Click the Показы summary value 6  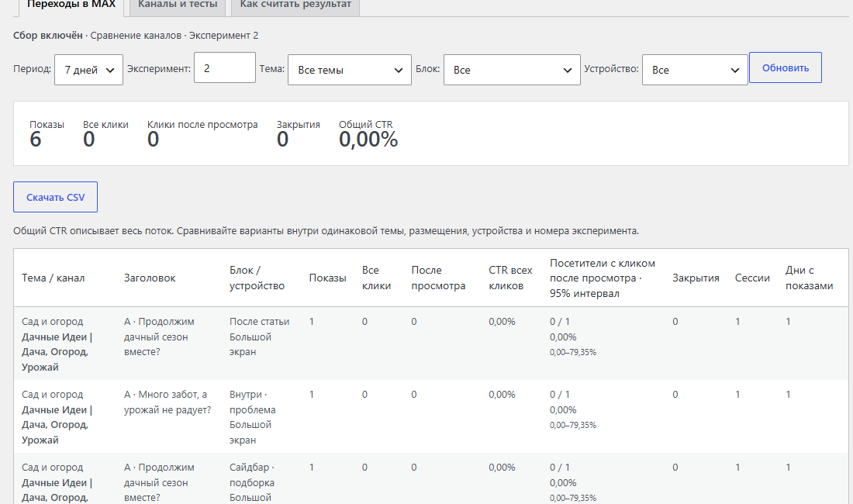click(x=36, y=140)
